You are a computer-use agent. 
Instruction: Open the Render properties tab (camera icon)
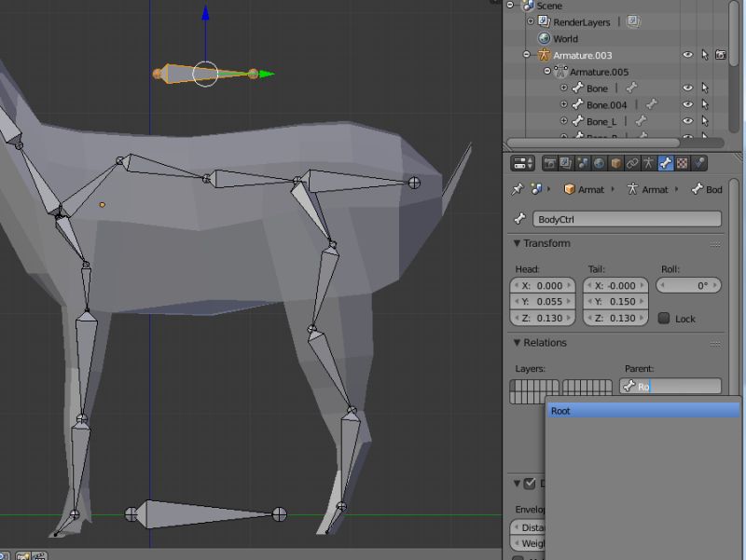pos(551,162)
